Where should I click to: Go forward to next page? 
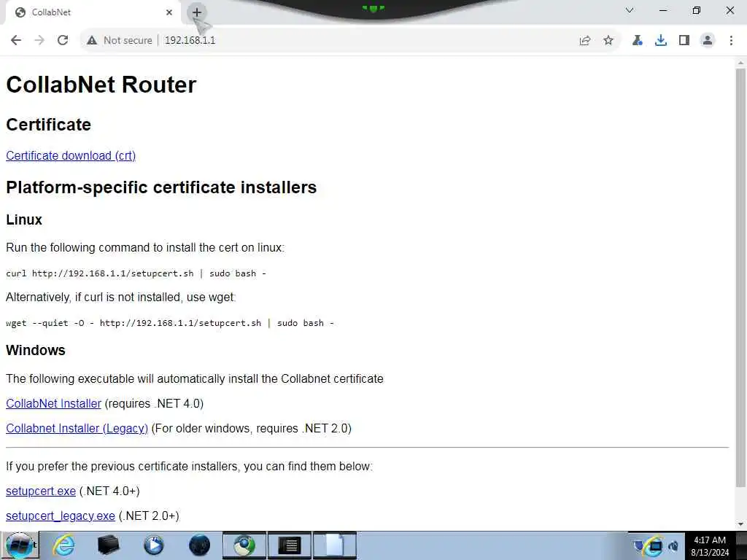tap(39, 40)
